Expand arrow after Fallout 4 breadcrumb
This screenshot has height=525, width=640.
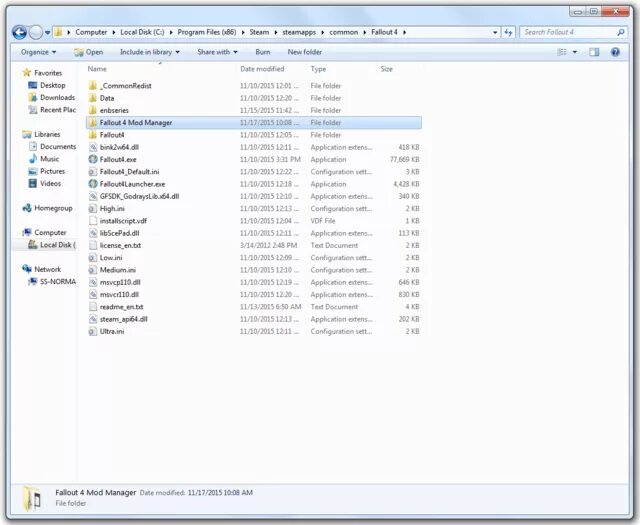click(404, 32)
